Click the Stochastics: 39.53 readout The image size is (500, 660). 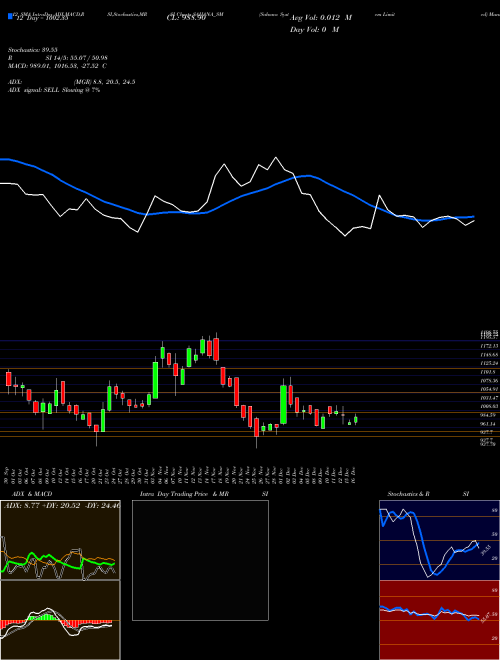coord(32,50)
